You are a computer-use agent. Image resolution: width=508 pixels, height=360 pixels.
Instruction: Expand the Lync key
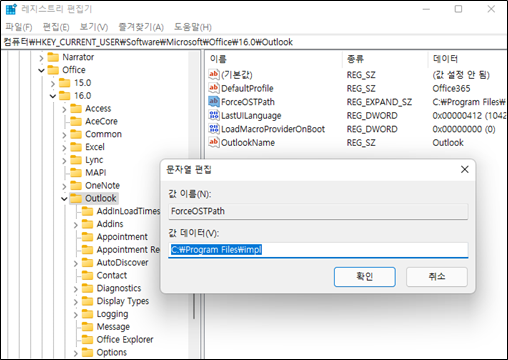[64, 161]
